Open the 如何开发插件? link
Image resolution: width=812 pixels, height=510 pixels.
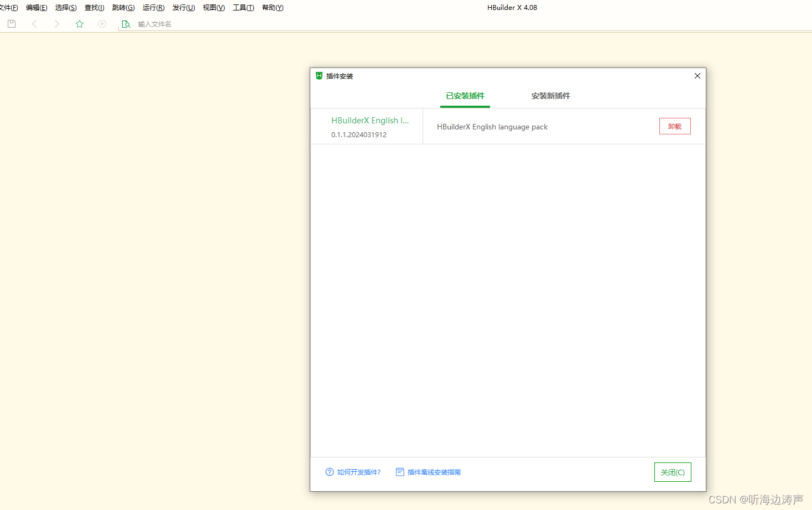[359, 472]
